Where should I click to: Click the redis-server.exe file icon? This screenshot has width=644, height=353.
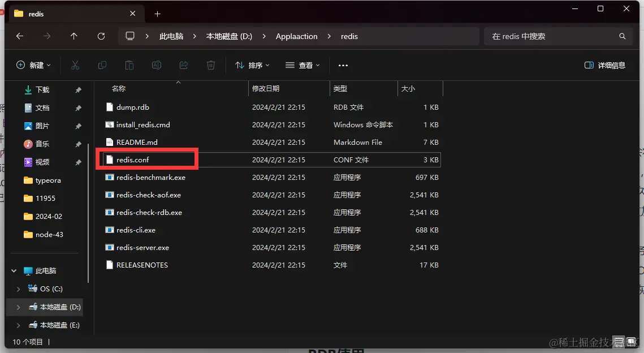pyautogui.click(x=109, y=247)
